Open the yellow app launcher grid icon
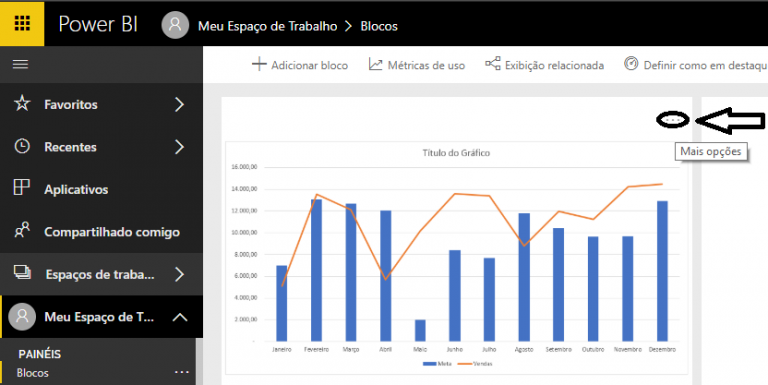Viewport: 768px width, 385px height. [x=22, y=24]
